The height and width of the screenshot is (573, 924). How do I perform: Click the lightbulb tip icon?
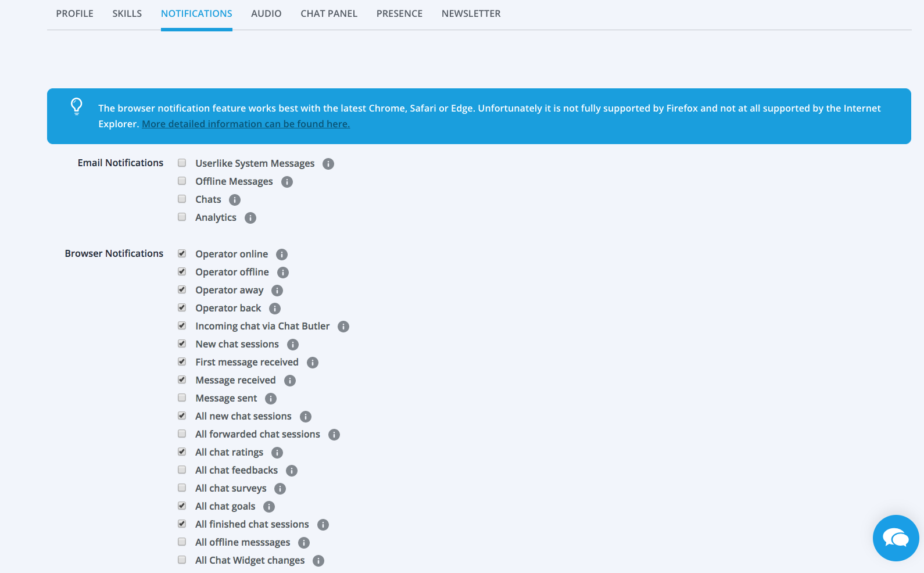click(x=77, y=106)
